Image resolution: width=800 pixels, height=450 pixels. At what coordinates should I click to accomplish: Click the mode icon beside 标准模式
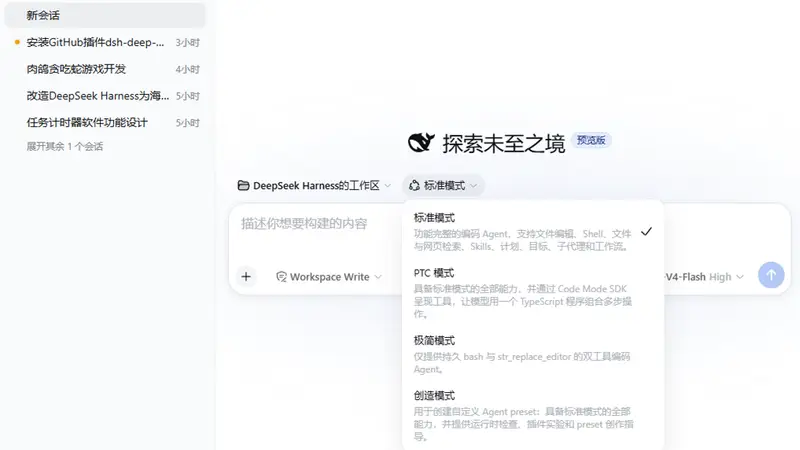[x=414, y=186]
